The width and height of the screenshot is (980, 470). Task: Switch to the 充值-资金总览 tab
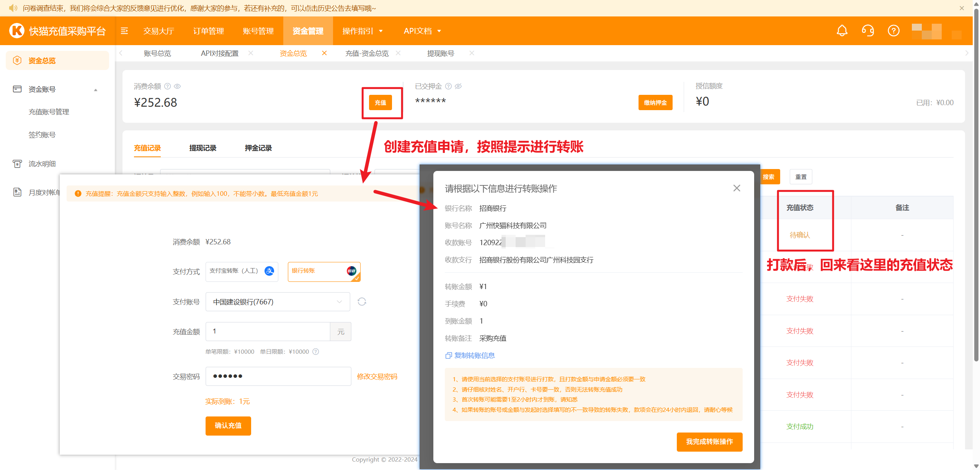(x=367, y=53)
